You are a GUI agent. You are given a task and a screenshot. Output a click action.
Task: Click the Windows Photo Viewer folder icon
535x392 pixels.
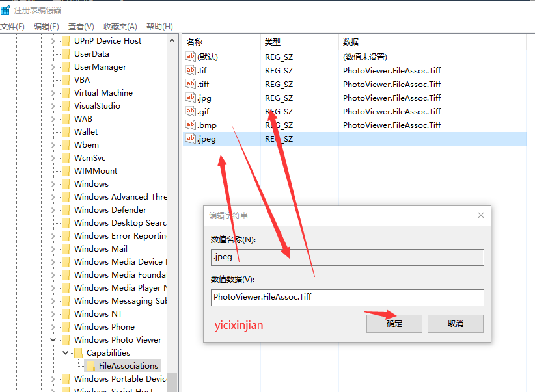[x=66, y=340]
